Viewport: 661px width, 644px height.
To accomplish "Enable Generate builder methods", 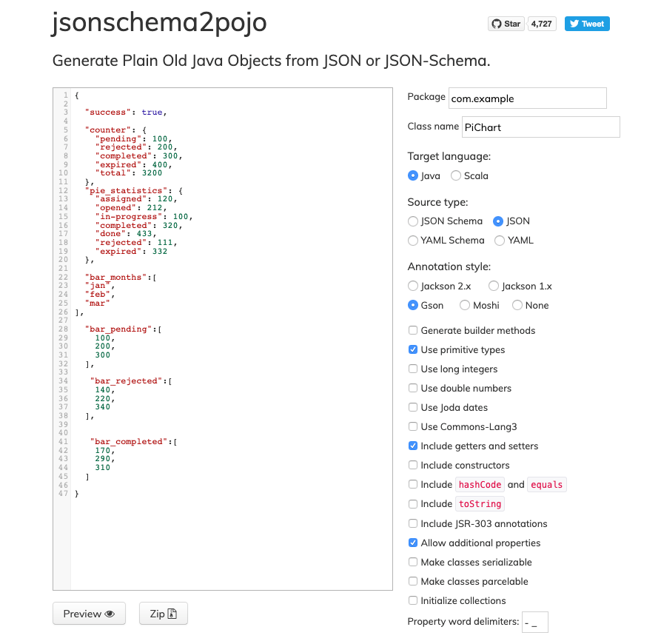I will click(x=412, y=330).
